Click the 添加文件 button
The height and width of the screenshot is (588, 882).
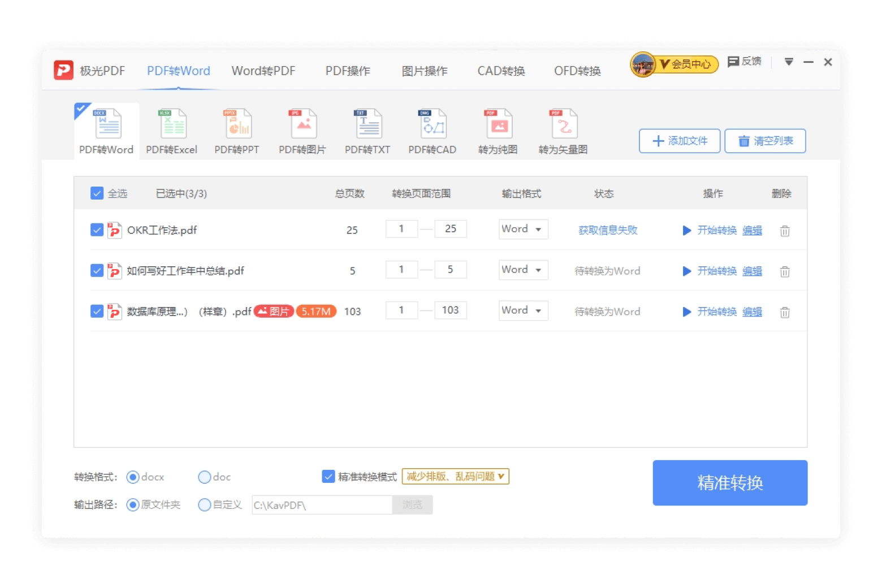point(680,141)
